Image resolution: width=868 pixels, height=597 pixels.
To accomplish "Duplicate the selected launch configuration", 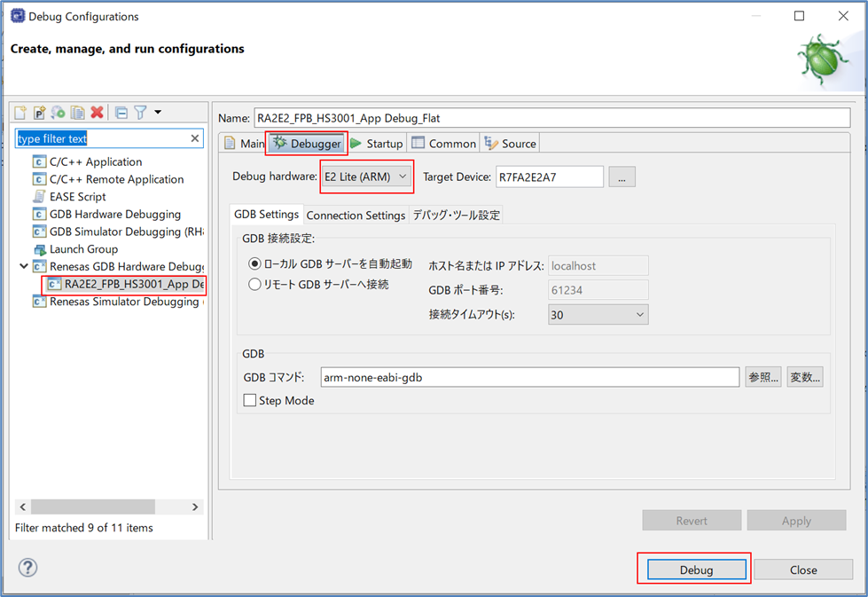I will [78, 113].
